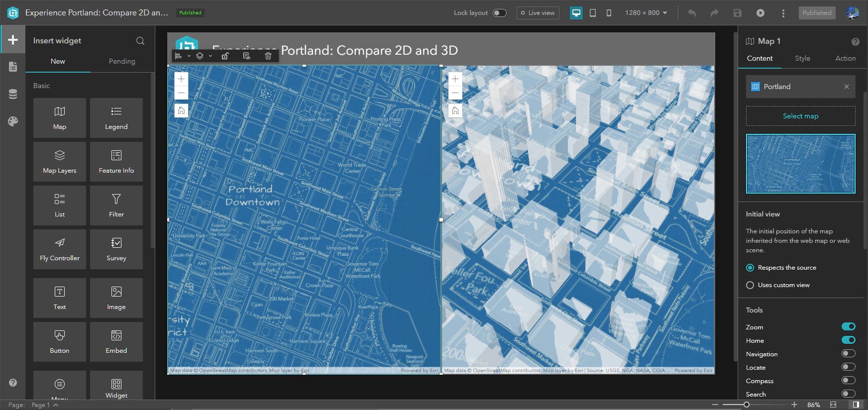868x410 pixels.
Task: Turn on the Compass tool
Action: click(x=848, y=381)
